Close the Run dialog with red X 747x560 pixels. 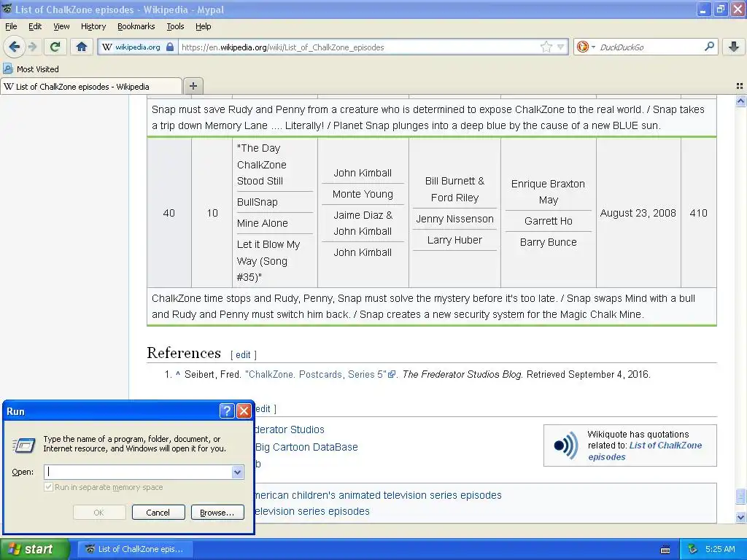pos(244,411)
